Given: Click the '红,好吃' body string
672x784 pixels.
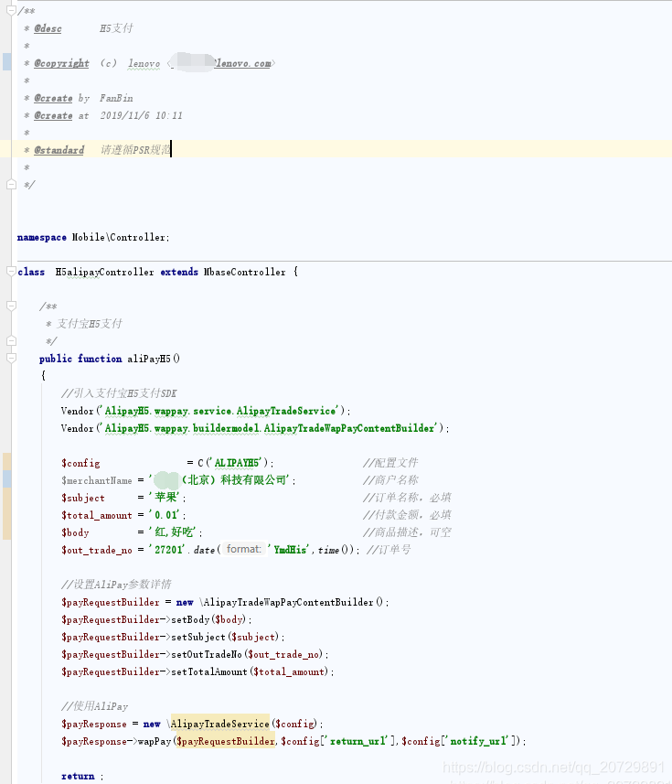Looking at the screenshot, I should point(174,532).
